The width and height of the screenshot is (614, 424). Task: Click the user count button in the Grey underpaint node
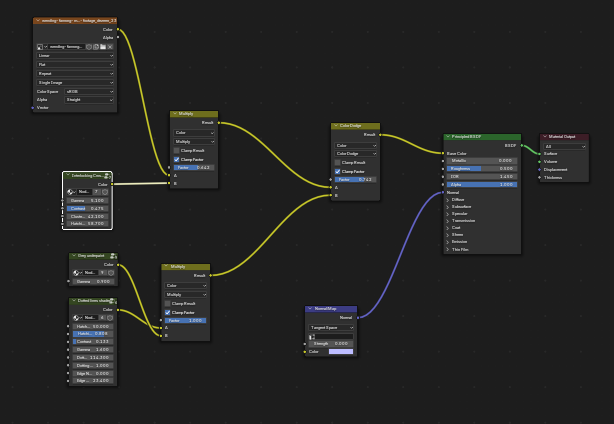point(102,272)
